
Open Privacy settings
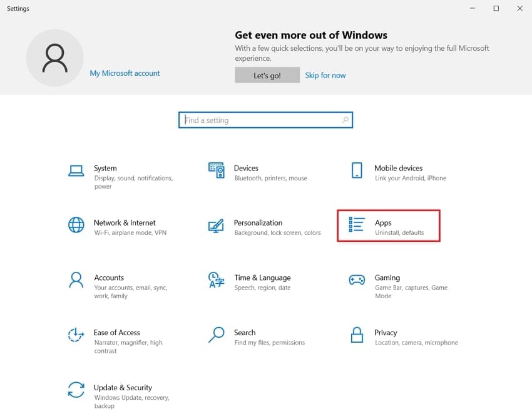(386, 333)
